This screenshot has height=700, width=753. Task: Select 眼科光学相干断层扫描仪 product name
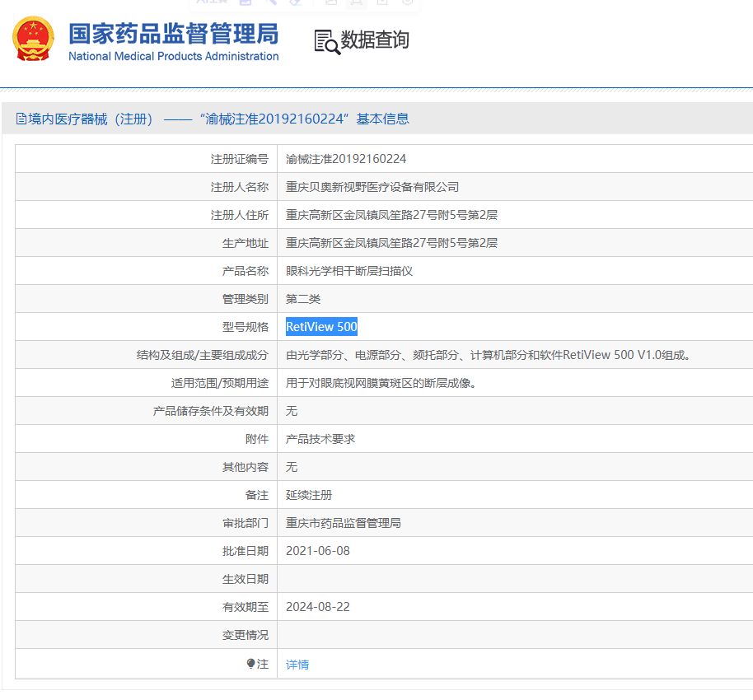[x=349, y=271]
